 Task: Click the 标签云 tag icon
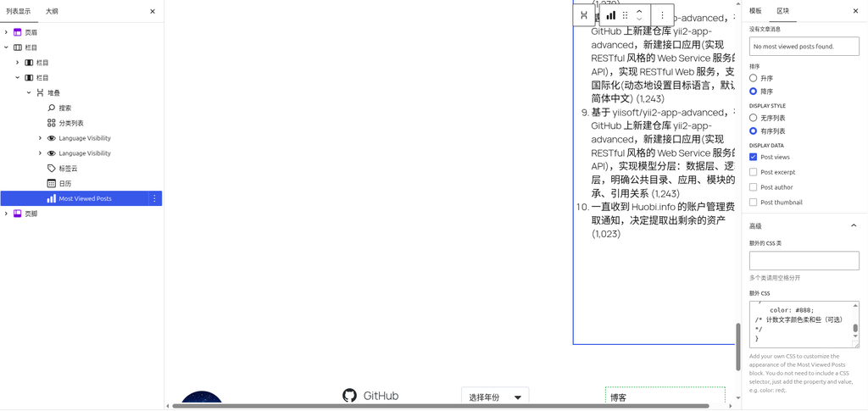[51, 168]
